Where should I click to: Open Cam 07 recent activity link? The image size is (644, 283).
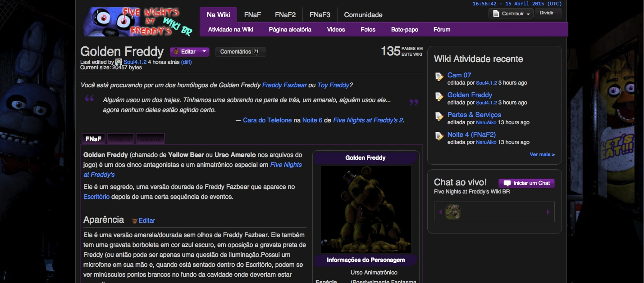point(459,75)
